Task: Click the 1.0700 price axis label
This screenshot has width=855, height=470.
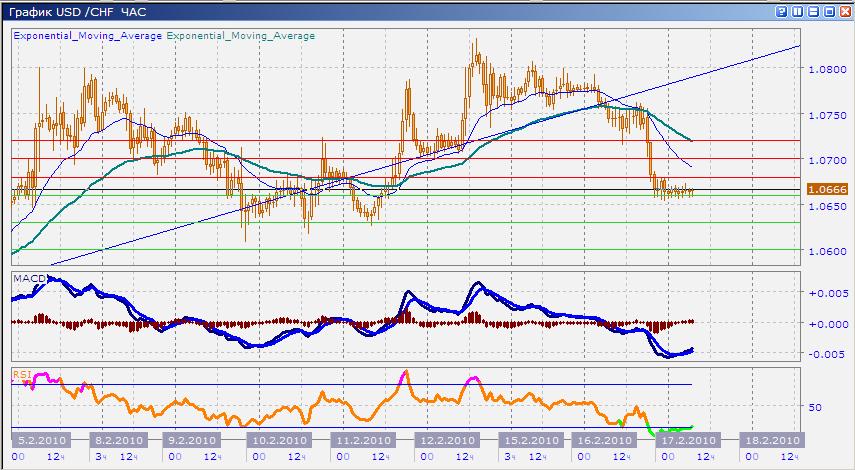Action: click(827, 161)
